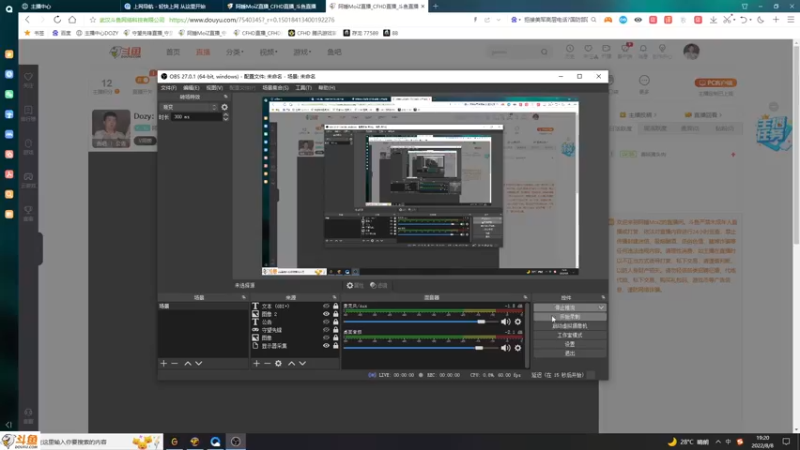
Task: Open the File menu in OBS
Action: point(168,88)
